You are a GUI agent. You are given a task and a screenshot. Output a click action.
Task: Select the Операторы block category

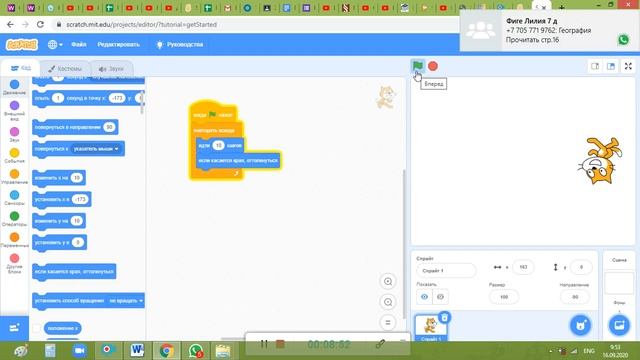[14, 219]
